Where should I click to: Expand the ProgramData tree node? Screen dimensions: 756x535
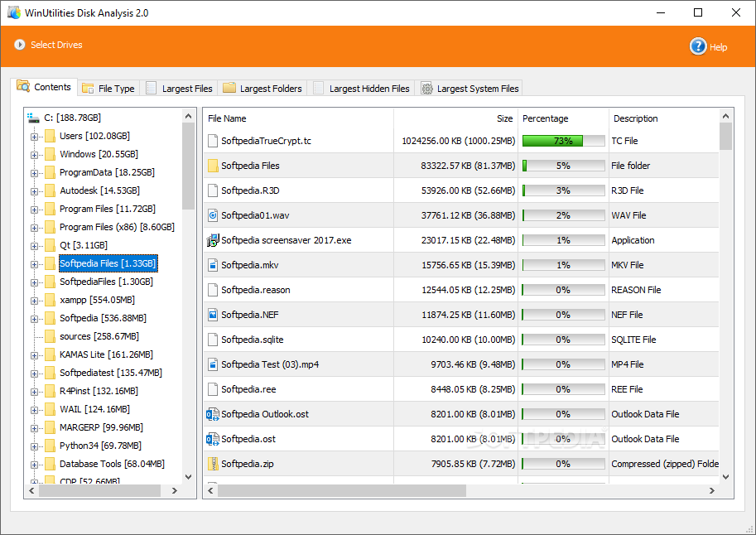34,173
